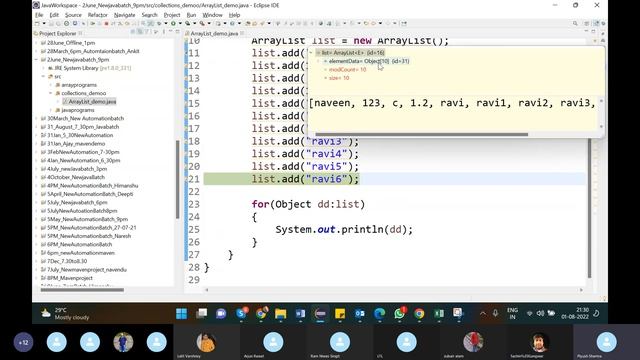Click the red Terminate toolbar icon
This screenshot has height=360, width=640.
[x=106, y=23]
